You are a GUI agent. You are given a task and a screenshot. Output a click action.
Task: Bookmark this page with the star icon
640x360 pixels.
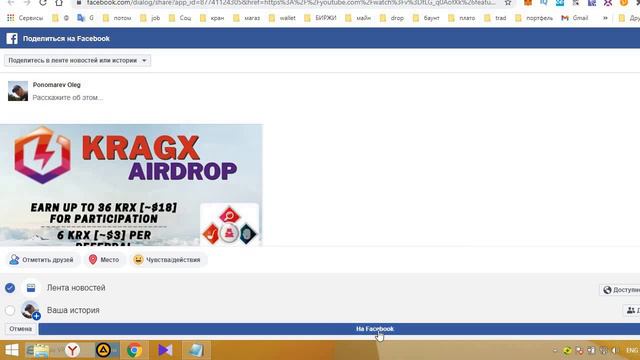pyautogui.click(x=508, y=2)
